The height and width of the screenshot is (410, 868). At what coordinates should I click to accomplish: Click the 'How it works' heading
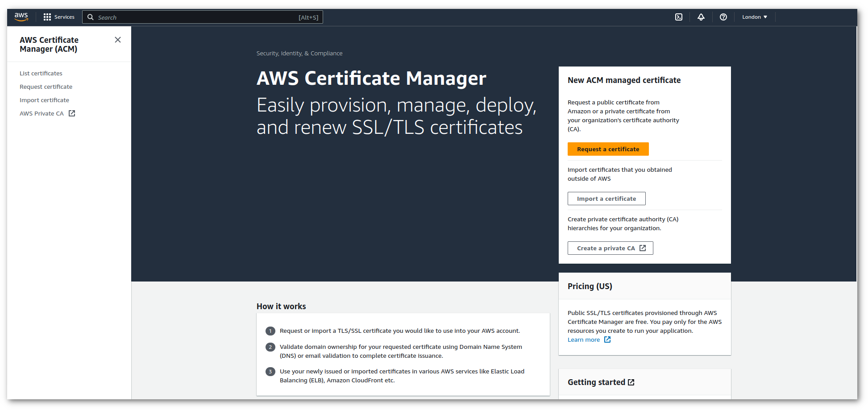[x=281, y=306]
